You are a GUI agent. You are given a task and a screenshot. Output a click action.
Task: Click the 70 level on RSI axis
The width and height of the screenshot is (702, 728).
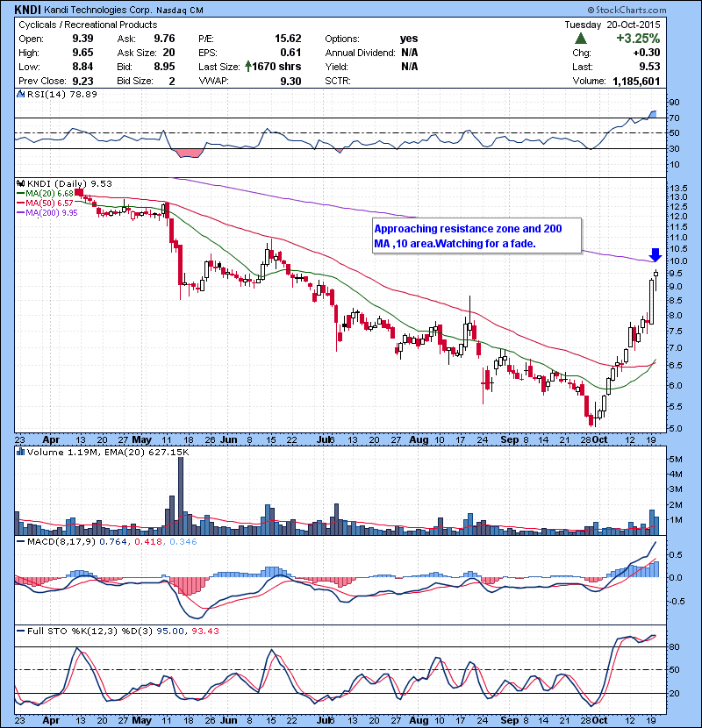pos(674,118)
